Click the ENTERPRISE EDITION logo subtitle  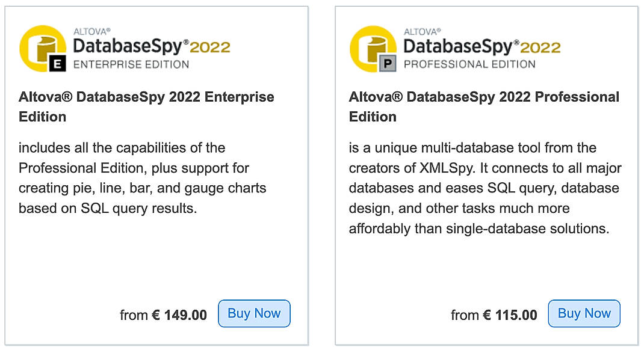pyautogui.click(x=131, y=64)
